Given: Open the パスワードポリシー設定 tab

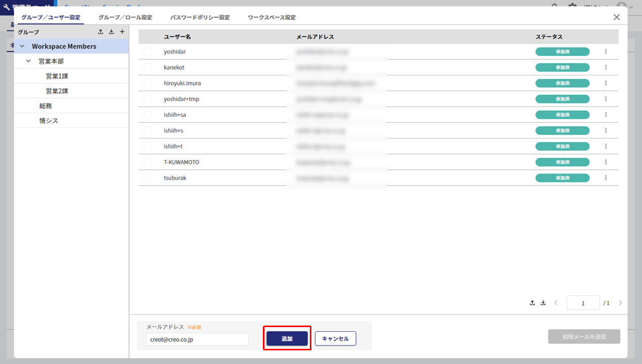Looking at the screenshot, I should [200, 17].
